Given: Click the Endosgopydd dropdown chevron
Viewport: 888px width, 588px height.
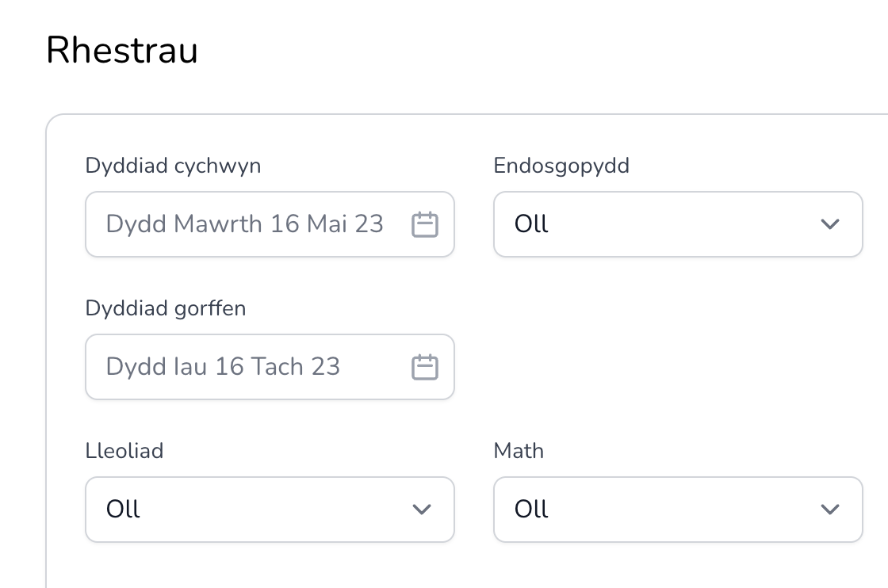Looking at the screenshot, I should pos(830,224).
